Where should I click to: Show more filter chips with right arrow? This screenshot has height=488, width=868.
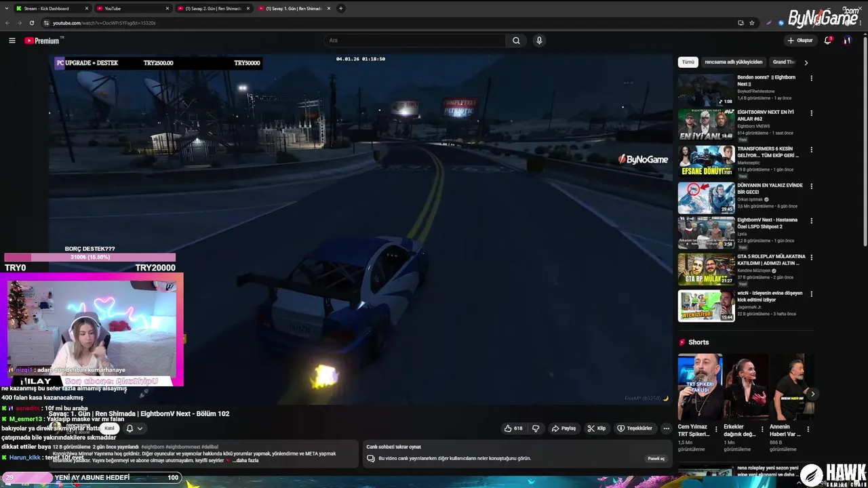[806, 62]
